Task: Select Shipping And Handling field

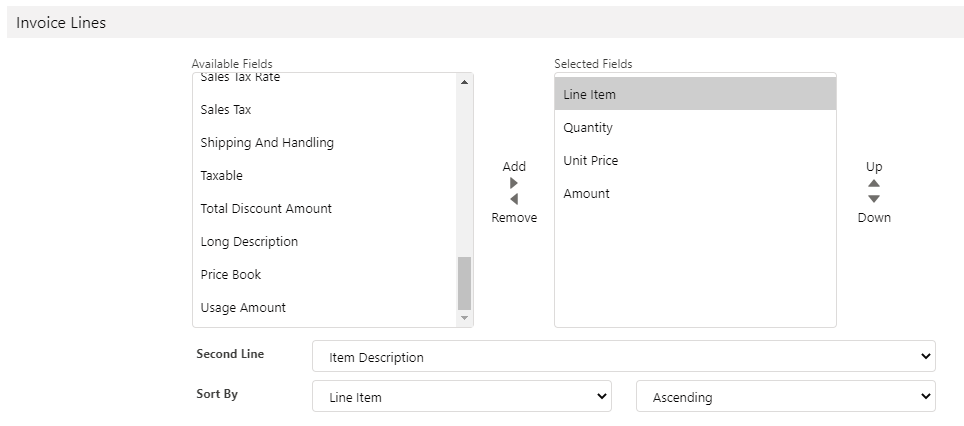Action: [x=267, y=143]
